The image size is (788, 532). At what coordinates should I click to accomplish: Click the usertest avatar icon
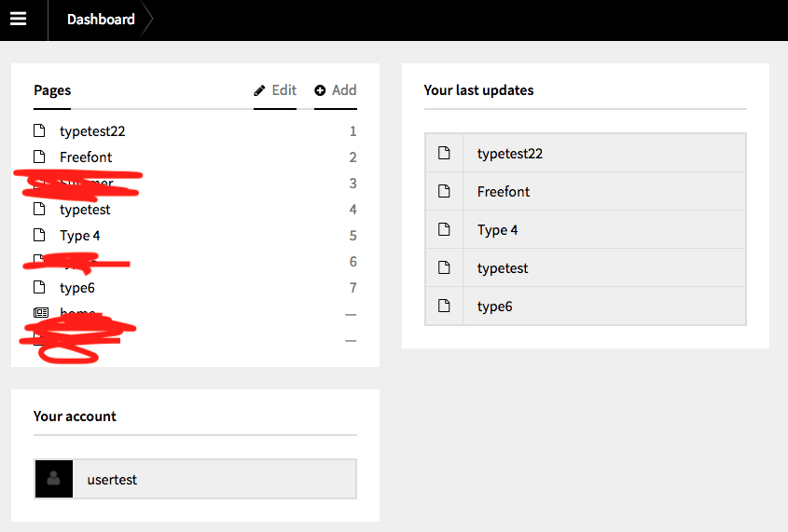pos(53,479)
